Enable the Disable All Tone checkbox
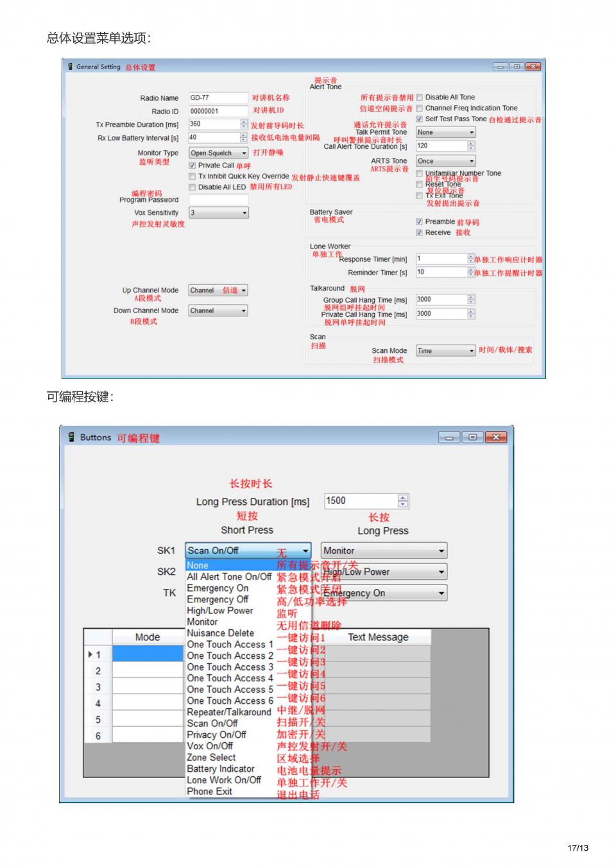 [x=420, y=98]
